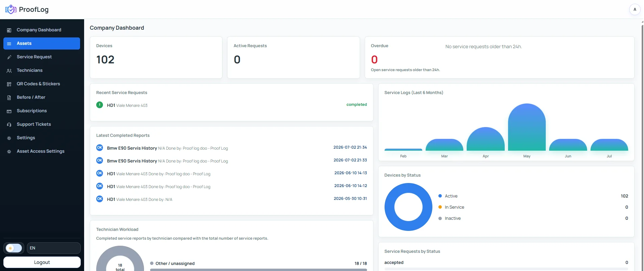The width and height of the screenshot is (644, 271).
Task: Open the HD1 Viale Menare 403 recent request
Action: click(231, 105)
